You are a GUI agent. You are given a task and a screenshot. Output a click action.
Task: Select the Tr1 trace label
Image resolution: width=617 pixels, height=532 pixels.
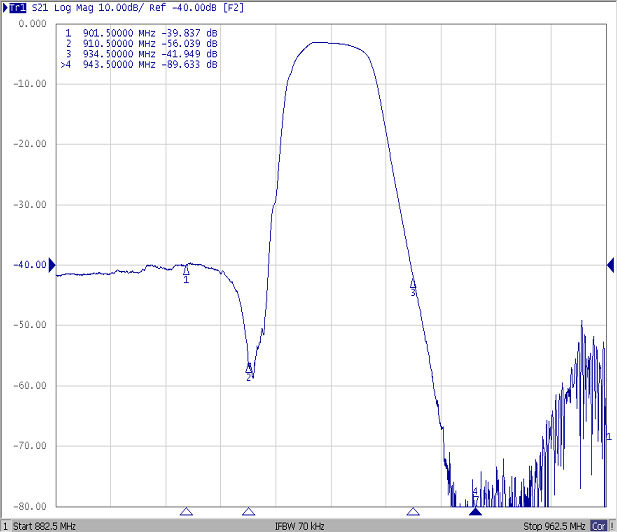tap(16, 7)
